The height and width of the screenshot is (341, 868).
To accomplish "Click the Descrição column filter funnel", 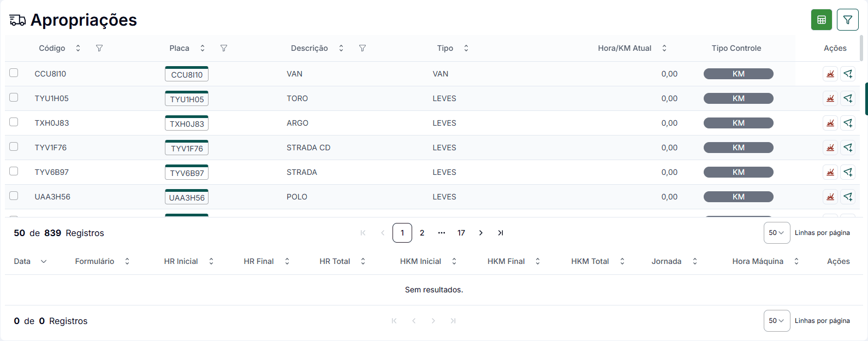I will click(x=362, y=48).
